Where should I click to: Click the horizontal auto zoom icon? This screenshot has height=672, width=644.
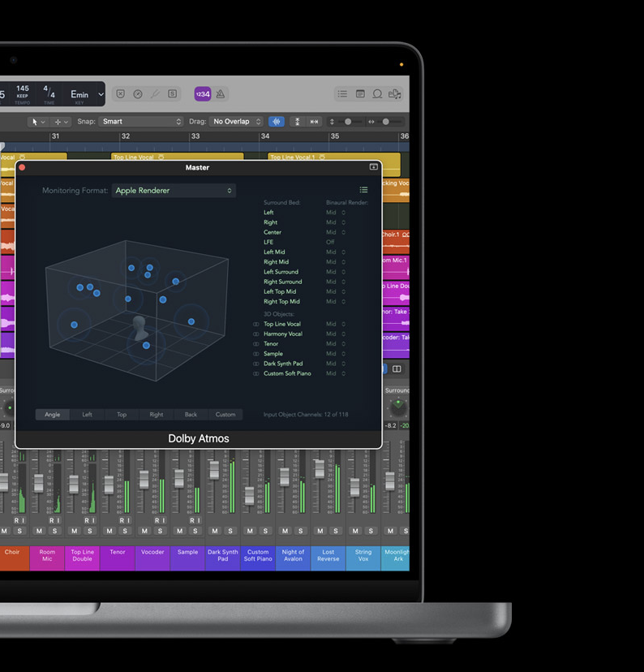[314, 122]
